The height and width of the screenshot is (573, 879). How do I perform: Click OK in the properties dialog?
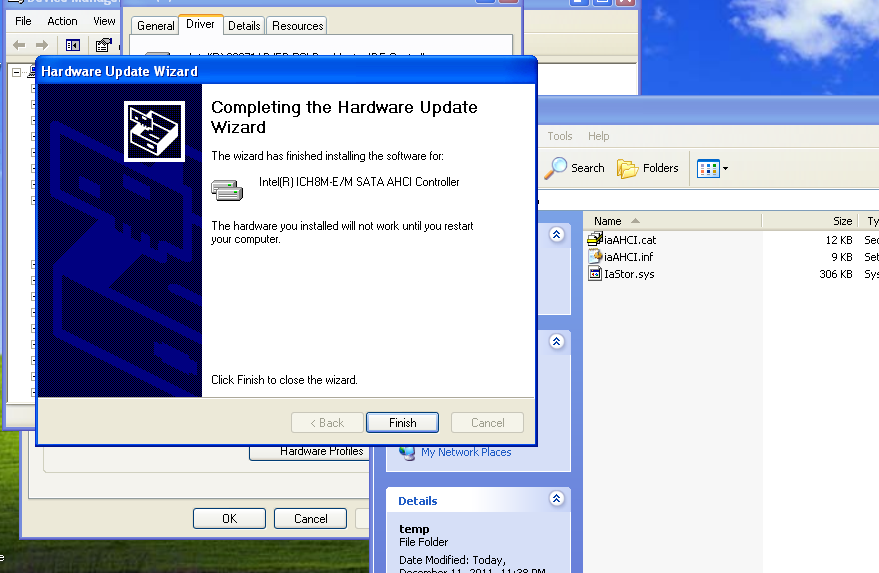pyautogui.click(x=229, y=519)
